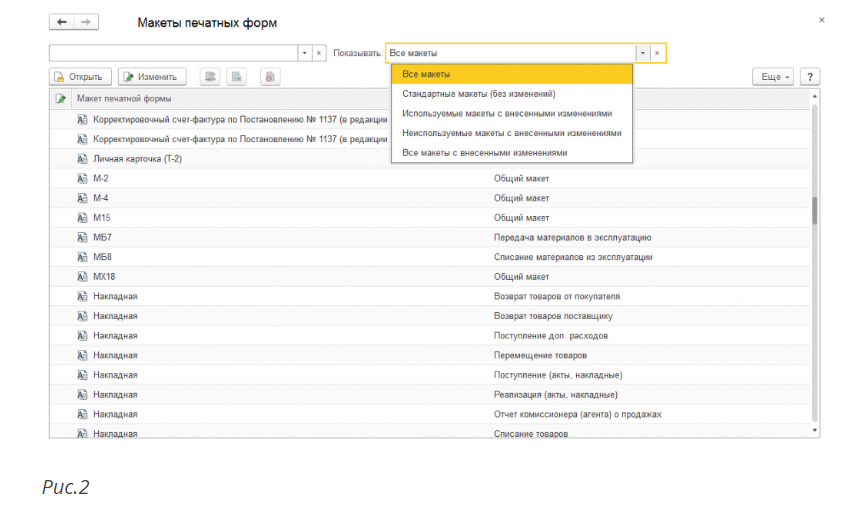Expand the search field dropdown arrow
Viewport: 848px width, 516px height.
pyautogui.click(x=305, y=53)
